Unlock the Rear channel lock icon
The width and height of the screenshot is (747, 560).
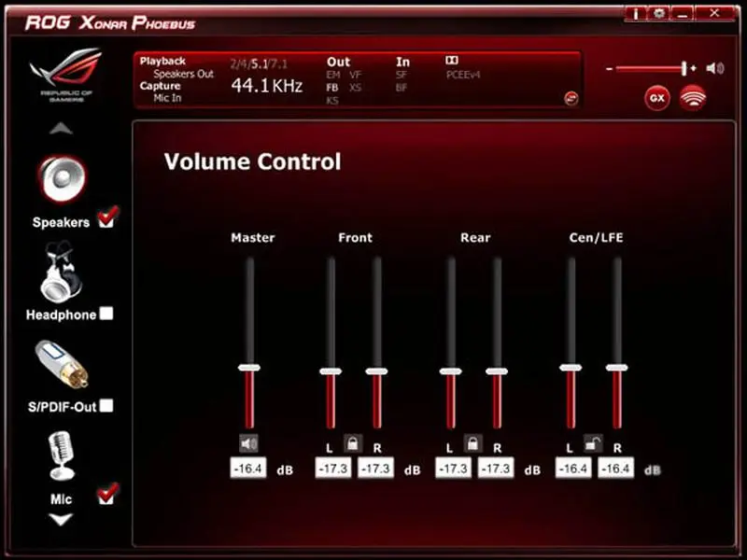472,443
